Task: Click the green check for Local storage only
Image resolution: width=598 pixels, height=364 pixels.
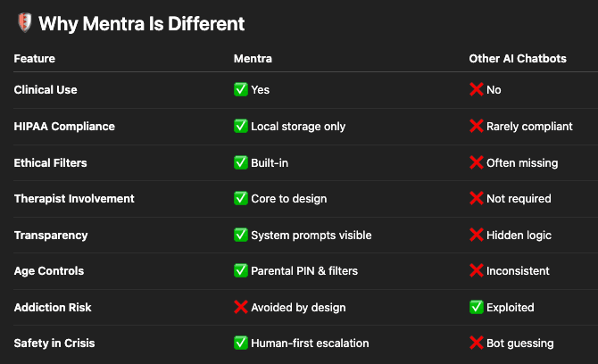Action: click(241, 126)
